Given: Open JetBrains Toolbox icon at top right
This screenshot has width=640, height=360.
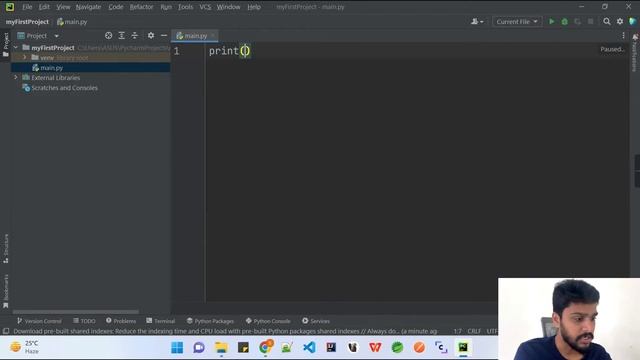Looking at the screenshot, I should [633, 22].
